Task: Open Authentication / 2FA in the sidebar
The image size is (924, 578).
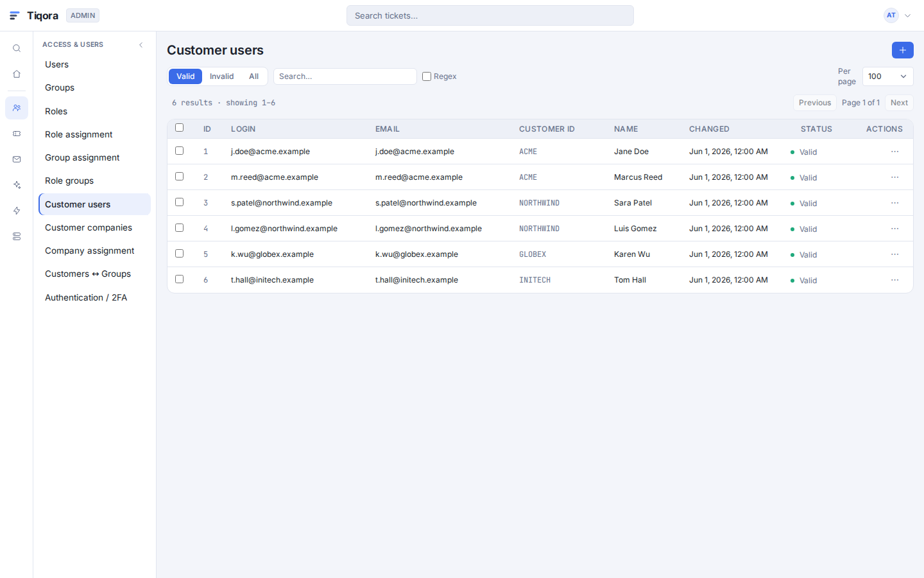Action: tap(94, 297)
